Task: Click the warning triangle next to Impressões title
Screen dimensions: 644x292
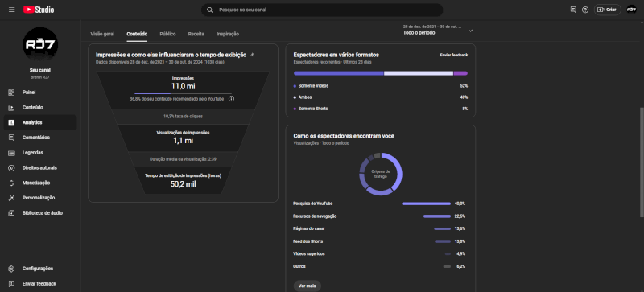Action: [x=253, y=55]
